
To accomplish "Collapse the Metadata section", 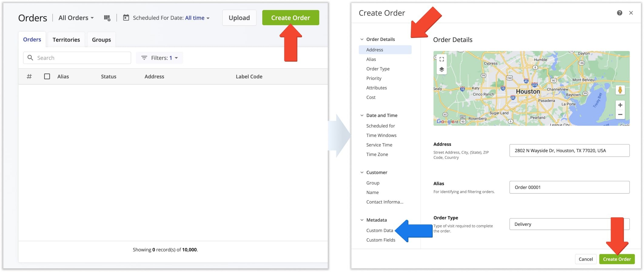I will point(362,220).
